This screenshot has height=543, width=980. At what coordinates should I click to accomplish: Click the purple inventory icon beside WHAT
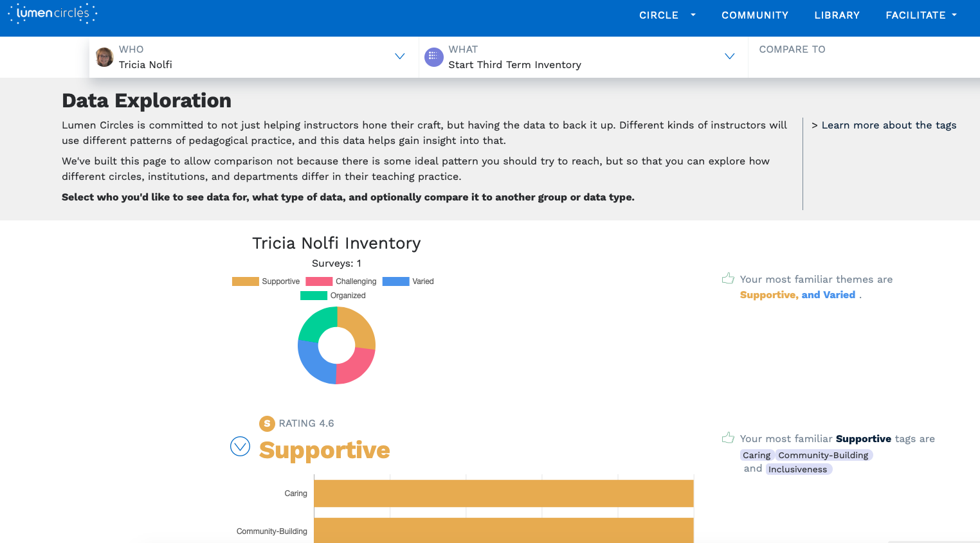click(x=434, y=57)
